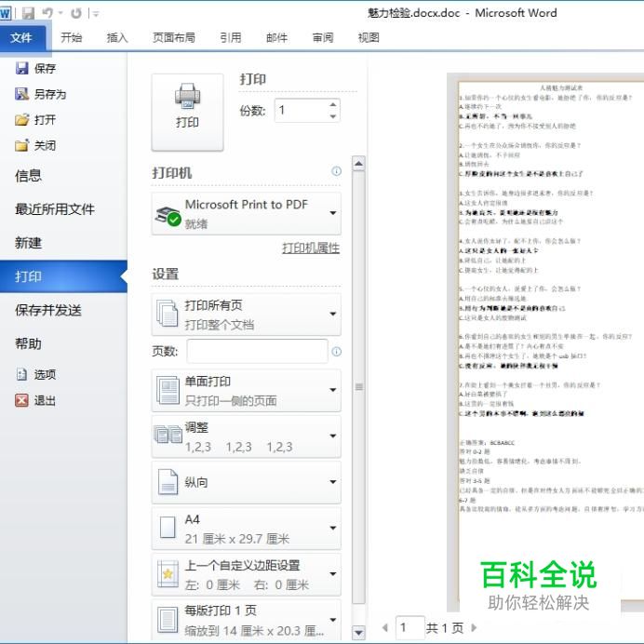Click the info icon next to 页数 field
The height and width of the screenshot is (644, 644).
tap(336, 352)
